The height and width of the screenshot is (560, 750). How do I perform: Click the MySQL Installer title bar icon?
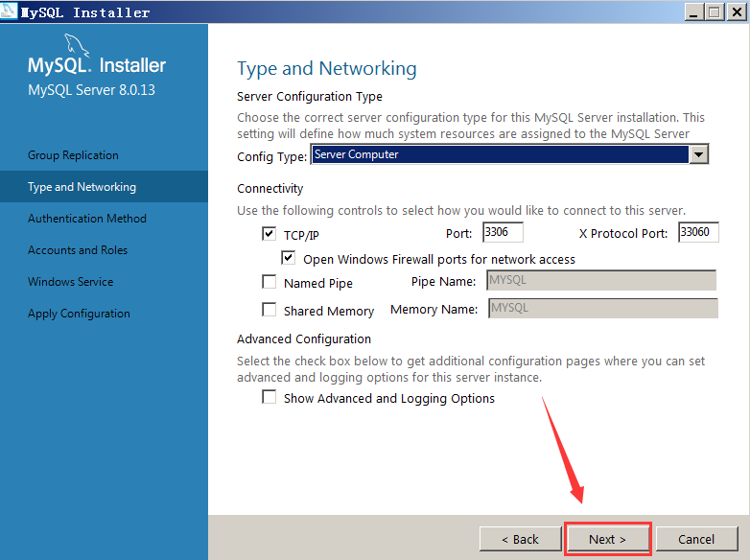point(9,11)
